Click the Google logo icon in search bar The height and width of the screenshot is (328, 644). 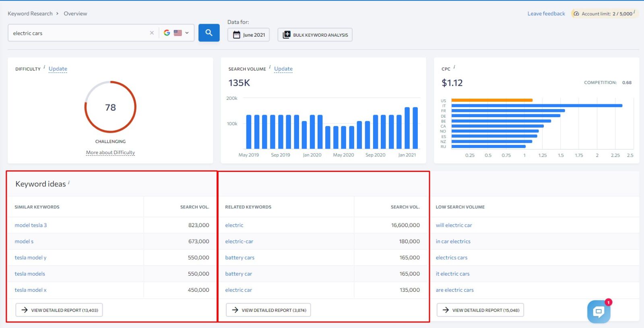pyautogui.click(x=167, y=33)
